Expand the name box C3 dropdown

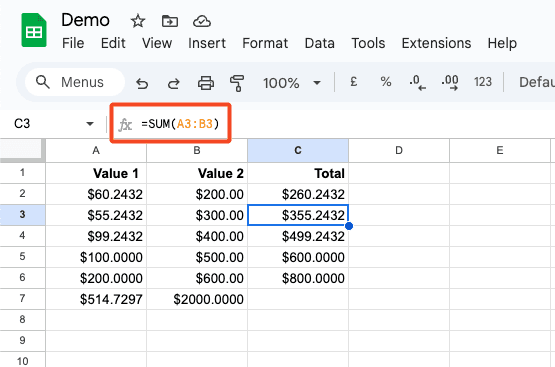90,124
